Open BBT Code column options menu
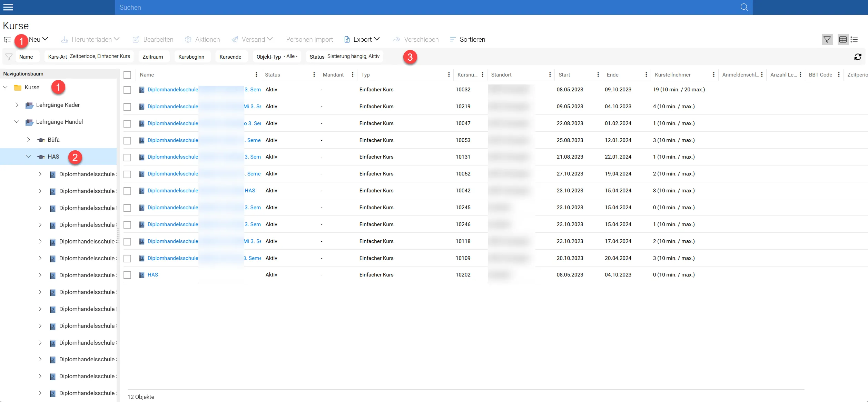 [x=839, y=75]
